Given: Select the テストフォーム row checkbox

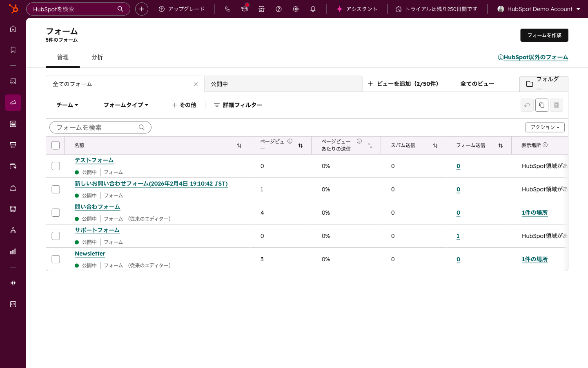Looking at the screenshot, I should pyautogui.click(x=56, y=166).
